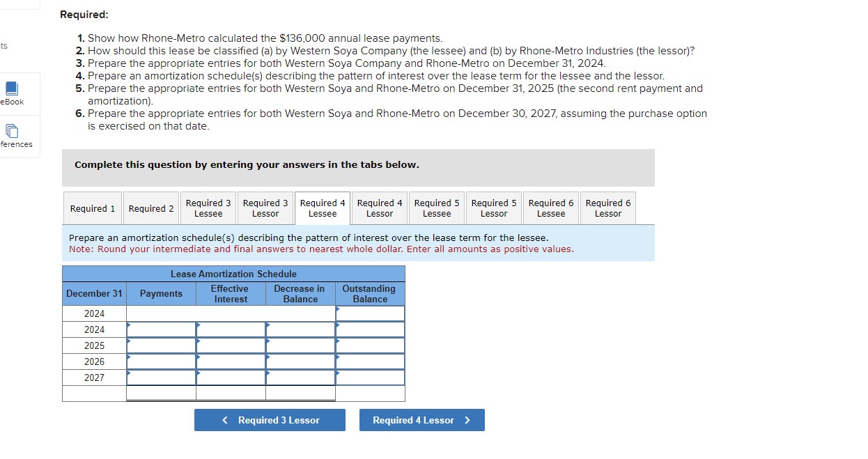
Task: Click requirement 4 about amortization schedule
Action: 370,76
